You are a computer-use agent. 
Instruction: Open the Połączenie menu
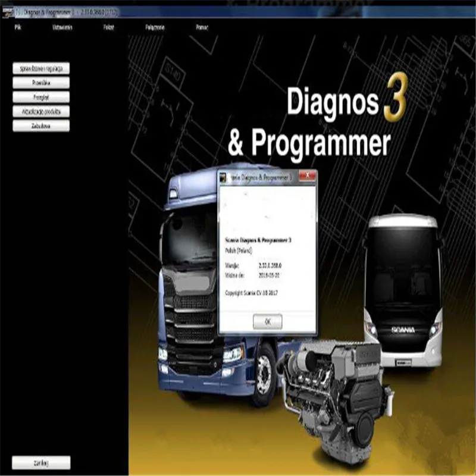pyautogui.click(x=155, y=27)
